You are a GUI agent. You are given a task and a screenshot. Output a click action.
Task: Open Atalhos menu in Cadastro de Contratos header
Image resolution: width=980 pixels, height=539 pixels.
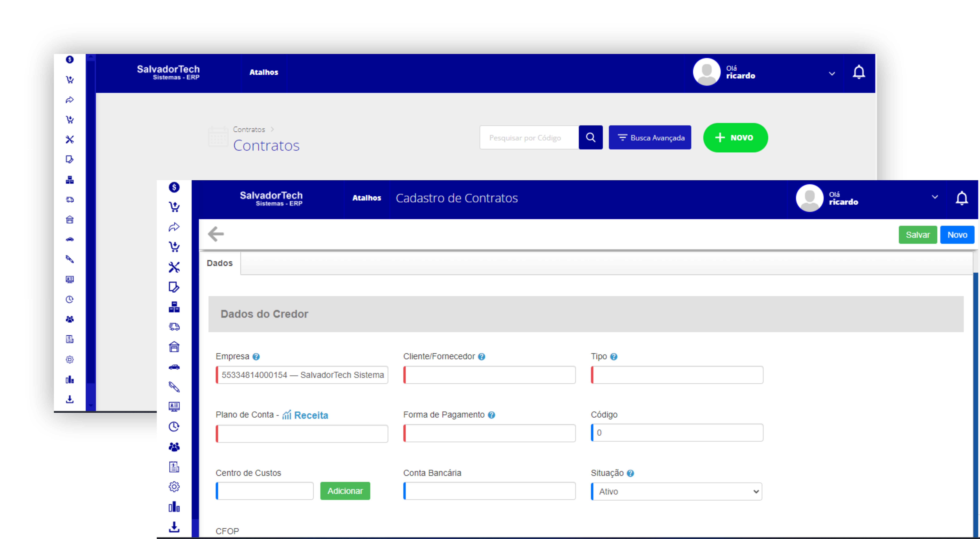pos(366,198)
